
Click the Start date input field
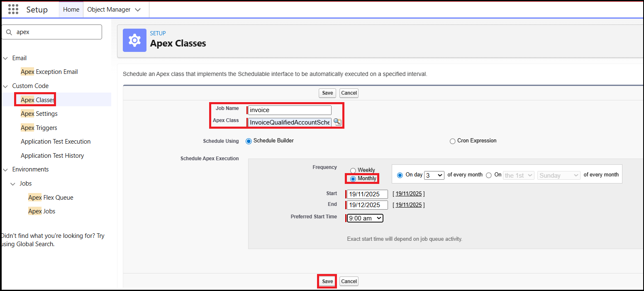[x=368, y=194]
